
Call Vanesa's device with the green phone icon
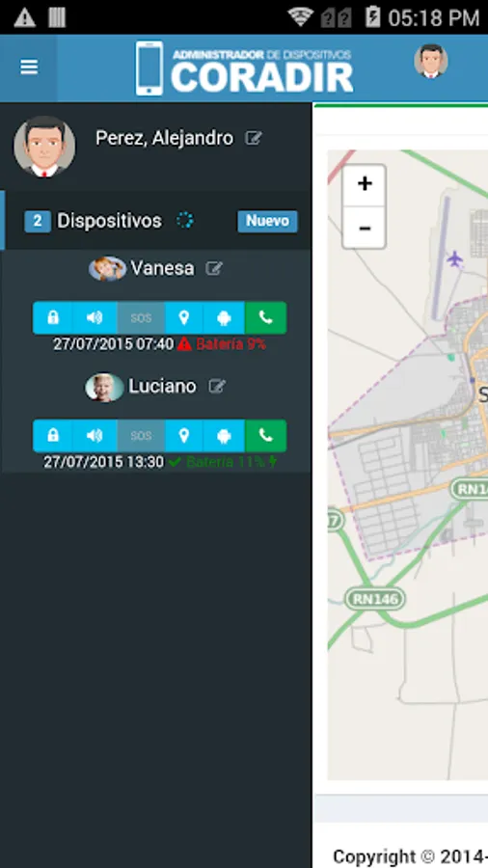click(x=265, y=317)
